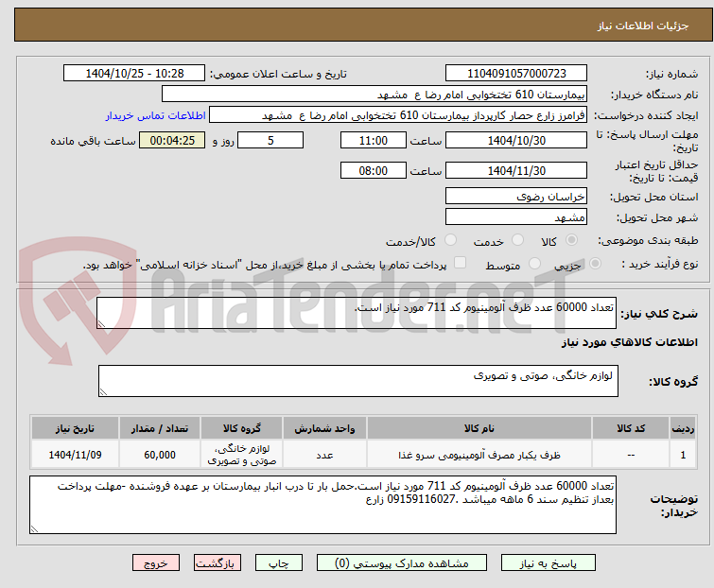This screenshot has height=588, width=714.
Task: Click the شرح کلی نیاز text area
Action: coord(357,313)
